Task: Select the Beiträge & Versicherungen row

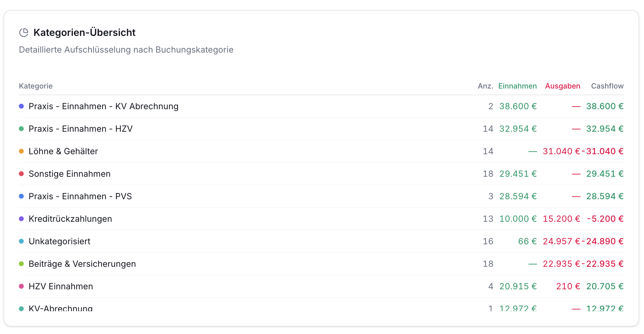Action: pyautogui.click(x=321, y=264)
